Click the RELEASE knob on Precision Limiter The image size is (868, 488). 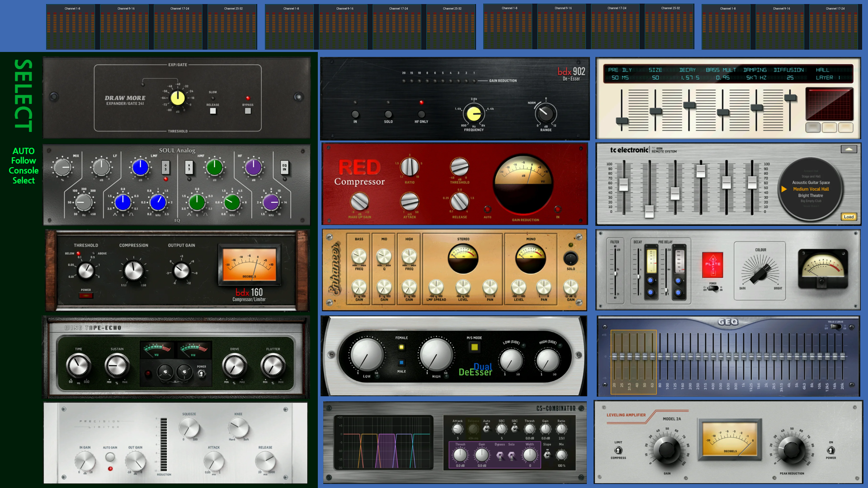(265, 461)
